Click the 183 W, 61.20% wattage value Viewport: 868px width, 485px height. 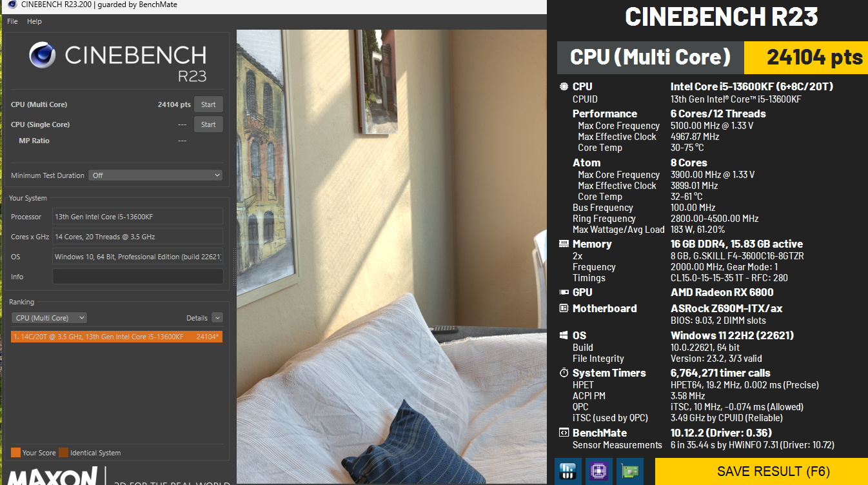click(698, 230)
